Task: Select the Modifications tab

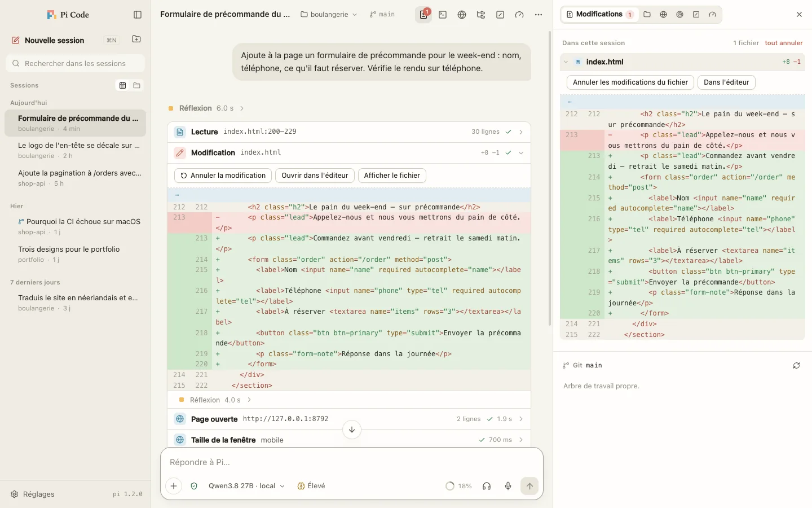Action: [x=600, y=15]
